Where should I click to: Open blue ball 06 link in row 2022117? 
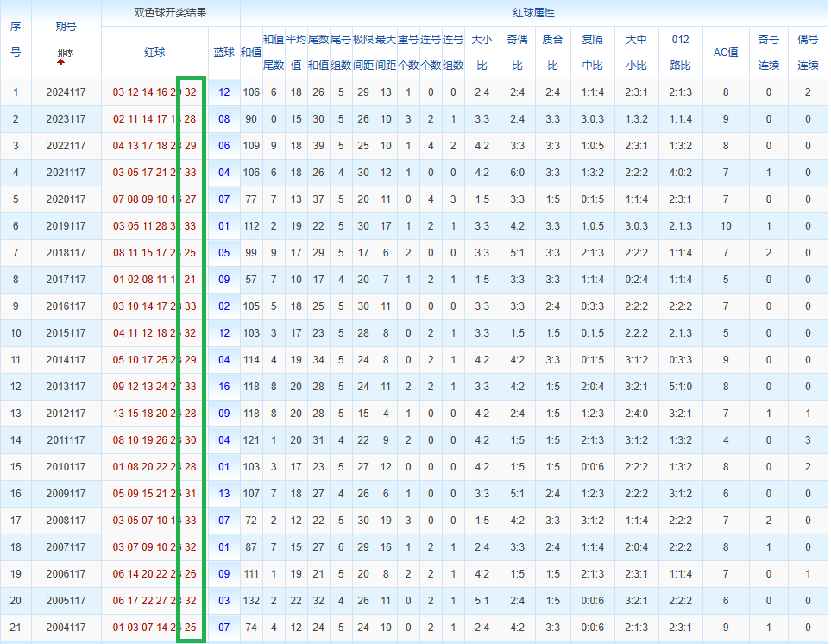224,146
